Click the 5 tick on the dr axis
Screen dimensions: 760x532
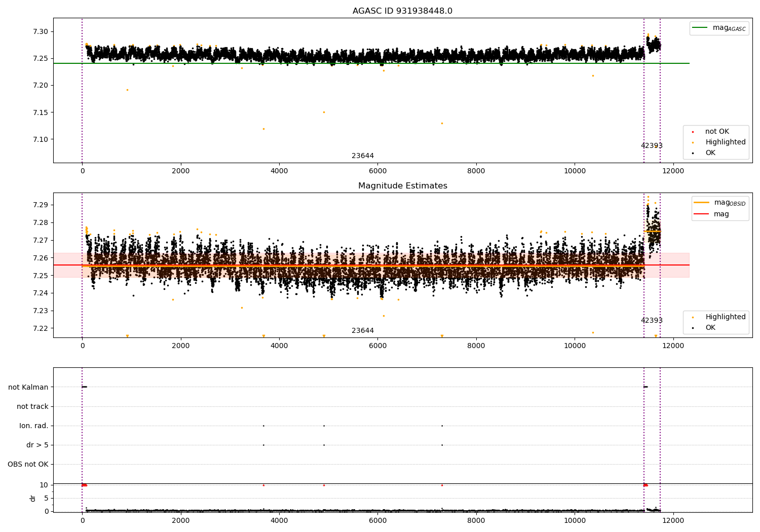point(46,498)
